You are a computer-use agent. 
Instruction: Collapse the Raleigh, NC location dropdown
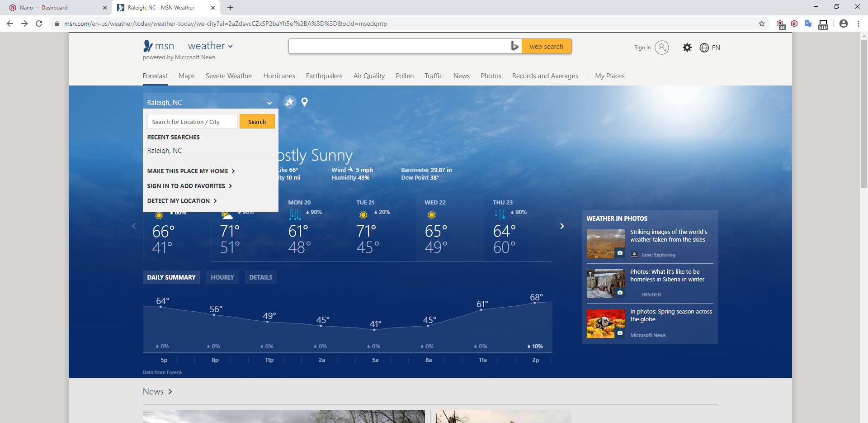[269, 103]
